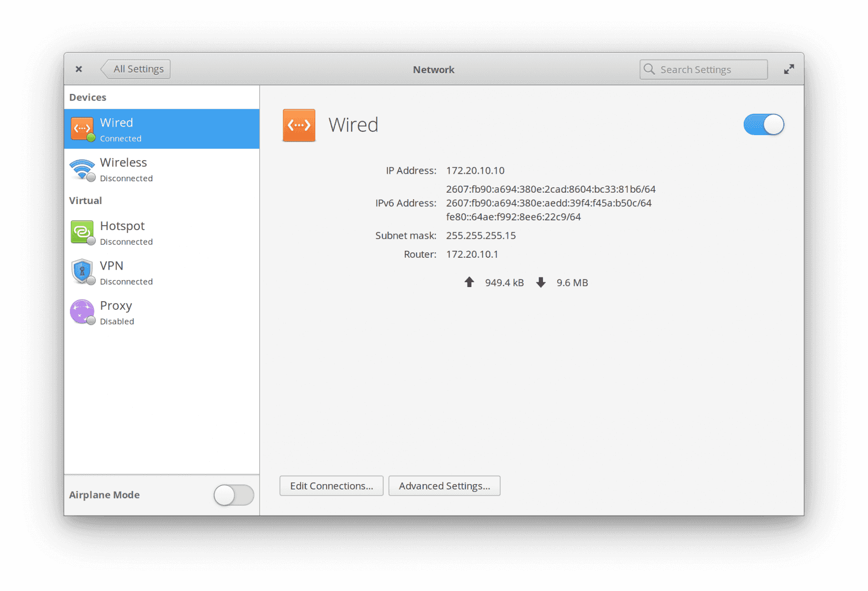Open Advanced Settings

(x=444, y=486)
